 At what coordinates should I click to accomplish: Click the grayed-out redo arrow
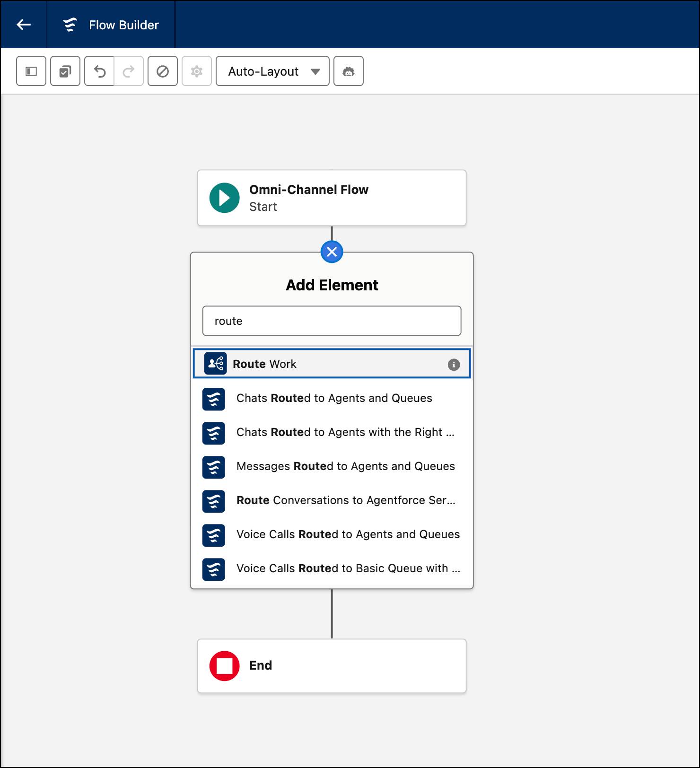(x=129, y=71)
